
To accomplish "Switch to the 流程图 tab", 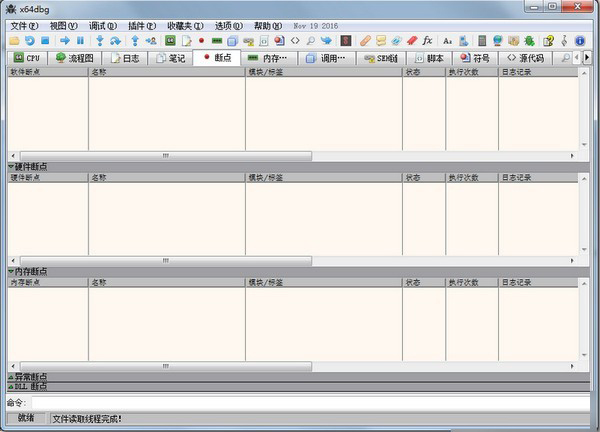I will pyautogui.click(x=78, y=58).
